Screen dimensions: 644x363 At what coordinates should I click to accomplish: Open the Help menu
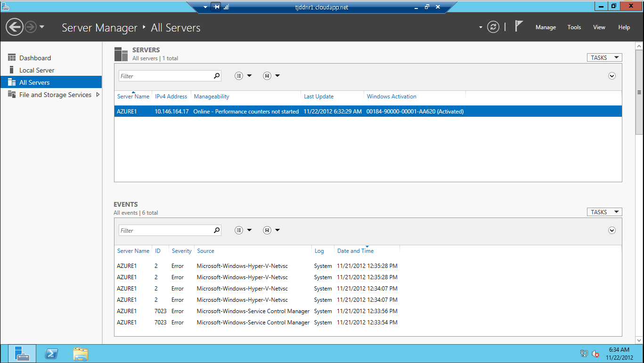point(624,27)
